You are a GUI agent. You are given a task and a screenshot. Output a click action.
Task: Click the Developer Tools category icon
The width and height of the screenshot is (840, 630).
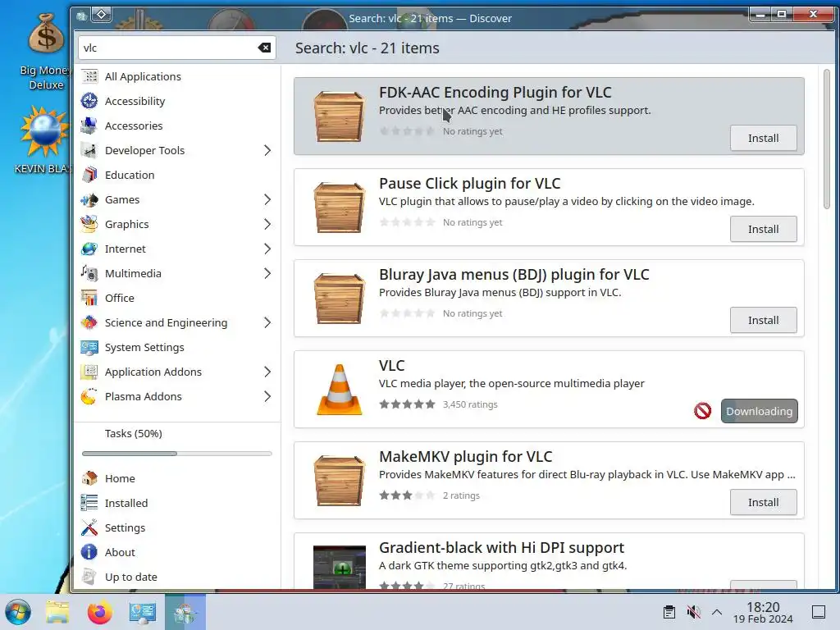(89, 151)
